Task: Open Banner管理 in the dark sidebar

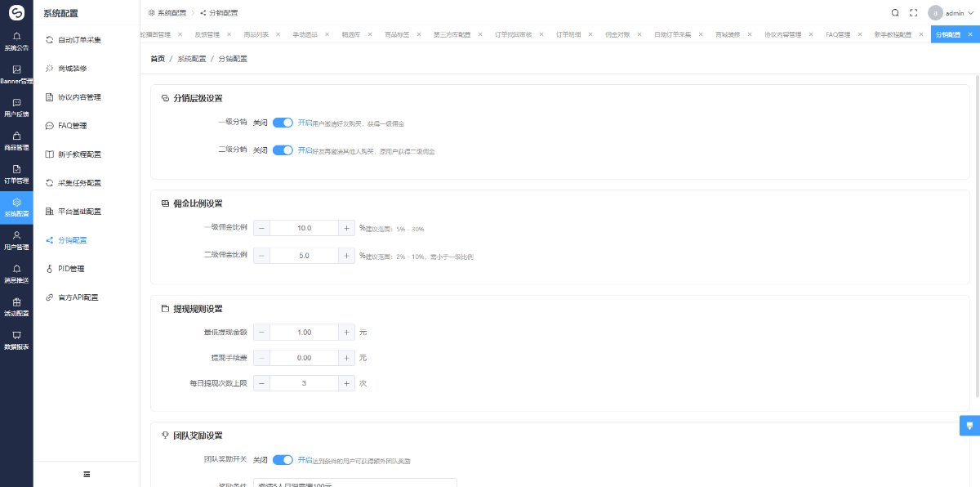Action: [x=16, y=74]
